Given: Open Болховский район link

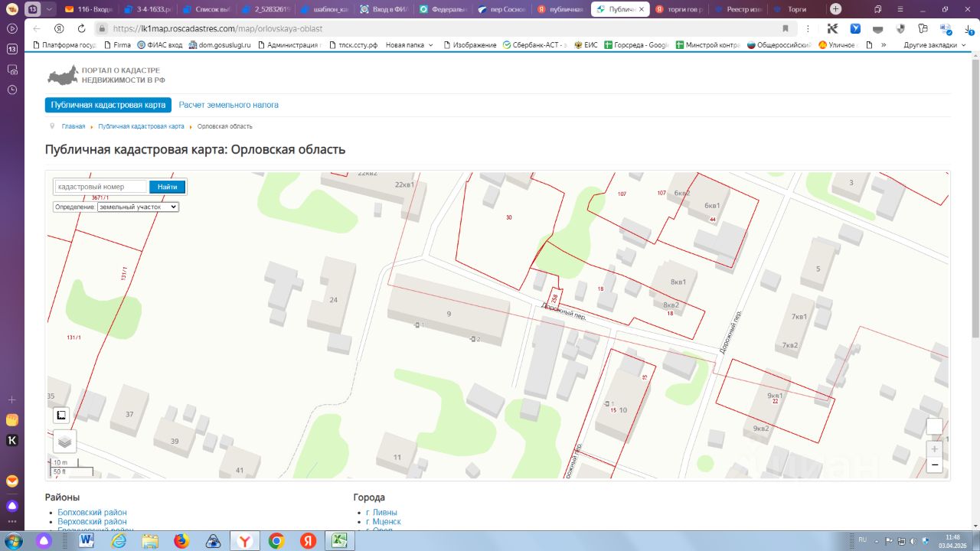Looking at the screenshot, I should (x=93, y=513).
